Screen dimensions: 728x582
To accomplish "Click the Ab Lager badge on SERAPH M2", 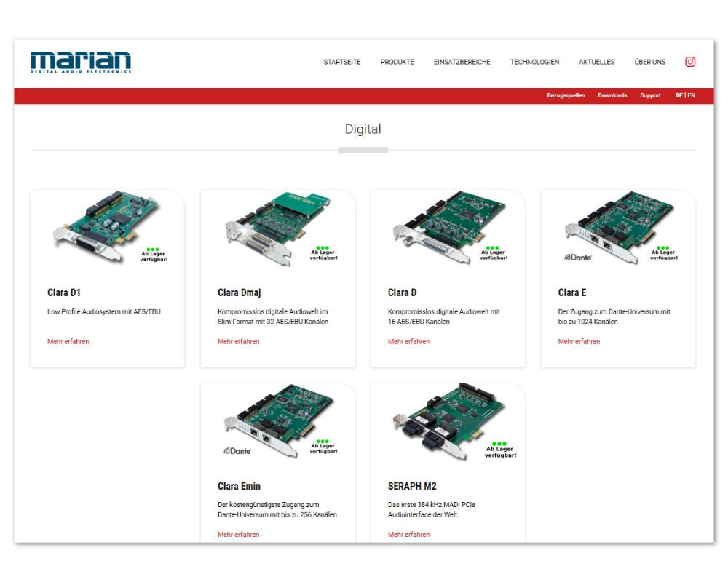I will point(501,450).
